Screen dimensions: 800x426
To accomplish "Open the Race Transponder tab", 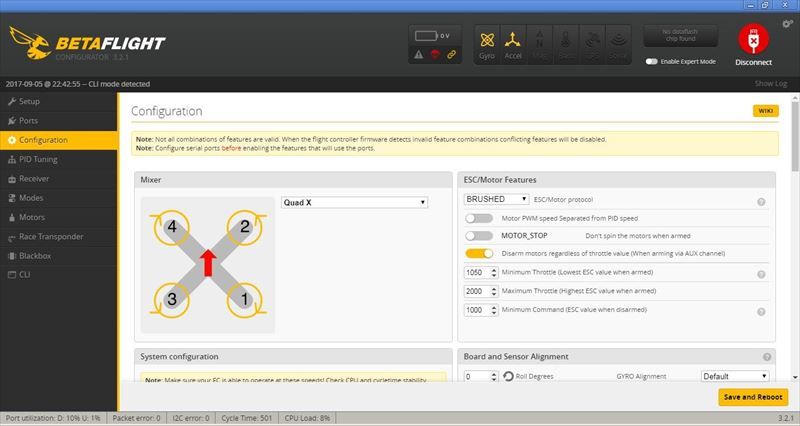I will [59, 237].
